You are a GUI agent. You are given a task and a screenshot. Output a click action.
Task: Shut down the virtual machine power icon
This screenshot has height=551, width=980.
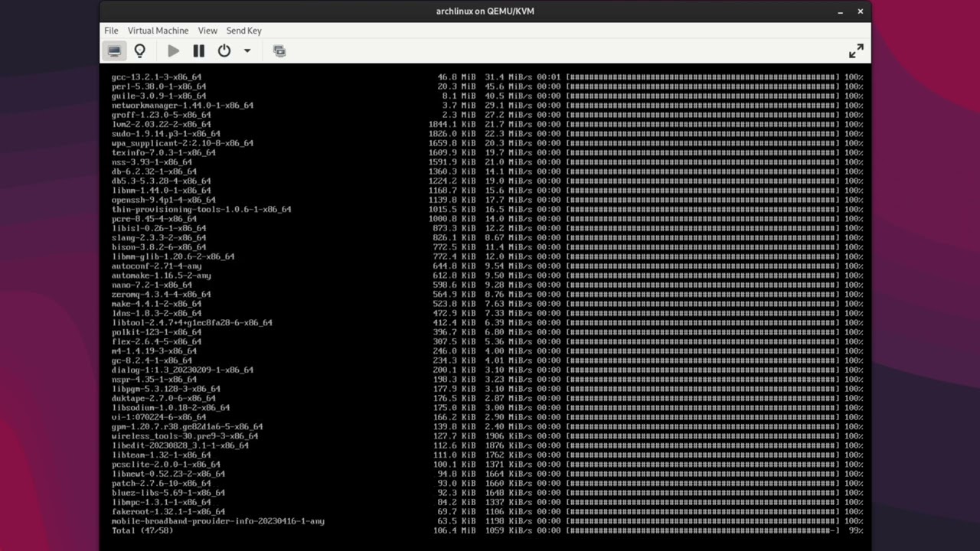click(224, 51)
